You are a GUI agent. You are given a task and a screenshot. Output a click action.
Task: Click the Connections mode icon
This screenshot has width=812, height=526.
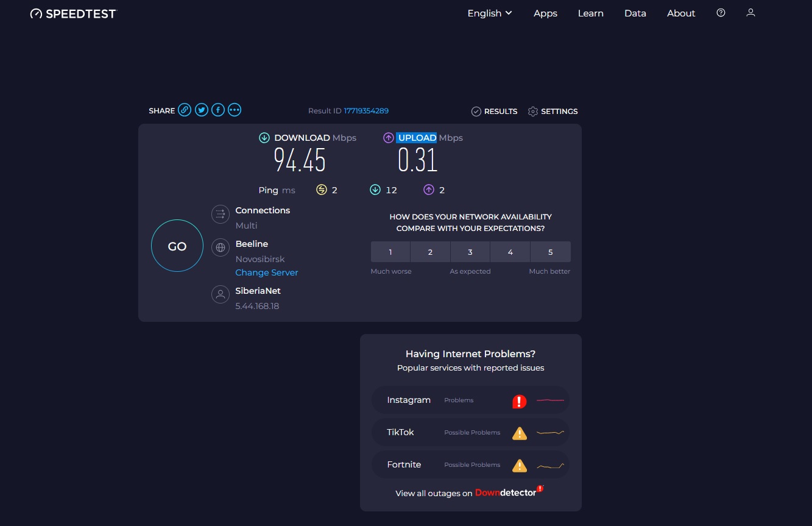[220, 214]
